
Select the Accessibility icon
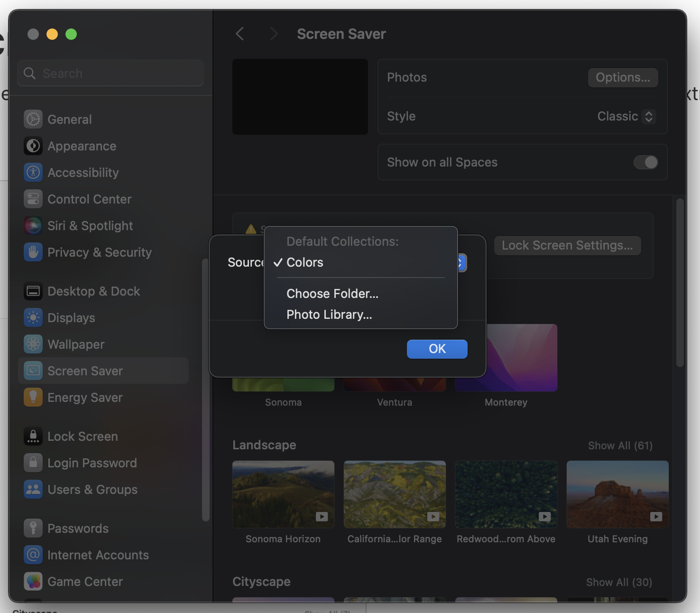coord(33,173)
